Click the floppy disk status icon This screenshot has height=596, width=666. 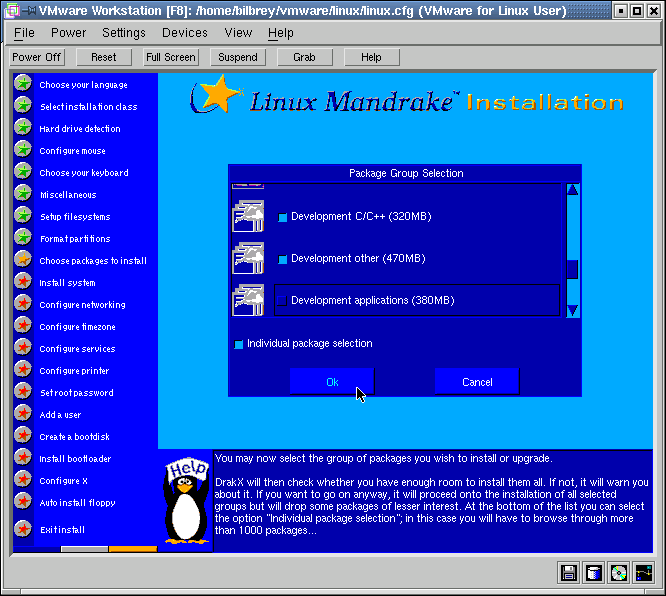pos(569,573)
